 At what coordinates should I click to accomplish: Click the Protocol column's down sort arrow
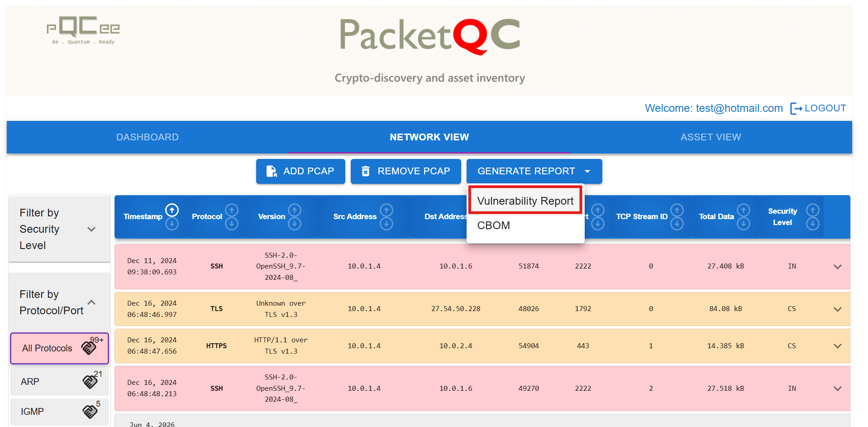click(x=232, y=224)
